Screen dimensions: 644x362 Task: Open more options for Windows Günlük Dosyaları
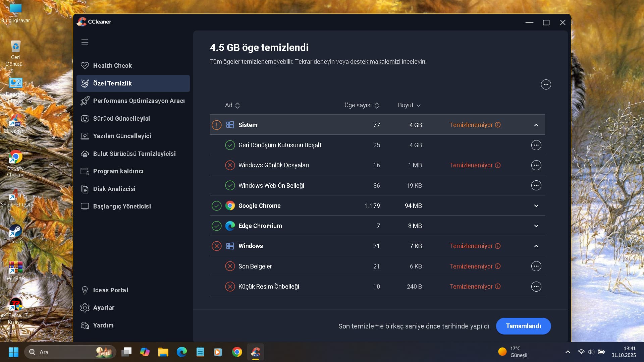536,165
